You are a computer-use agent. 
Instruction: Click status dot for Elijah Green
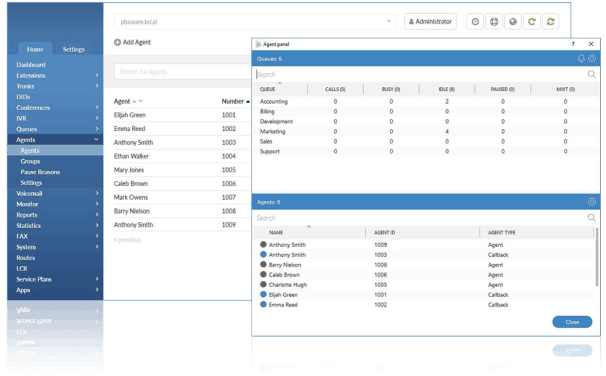click(x=263, y=294)
